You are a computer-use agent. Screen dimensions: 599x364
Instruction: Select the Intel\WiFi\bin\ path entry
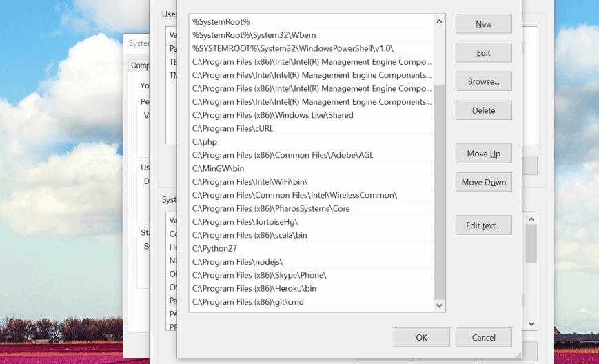coord(312,182)
